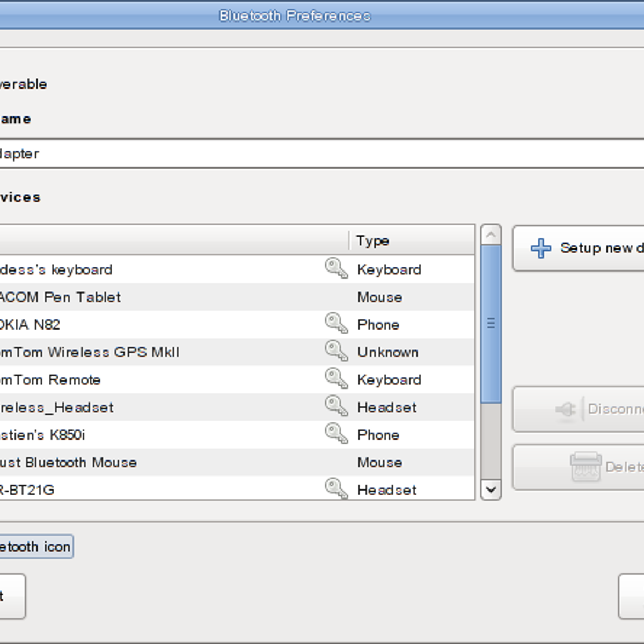Click the Setup new device button label

click(602, 248)
